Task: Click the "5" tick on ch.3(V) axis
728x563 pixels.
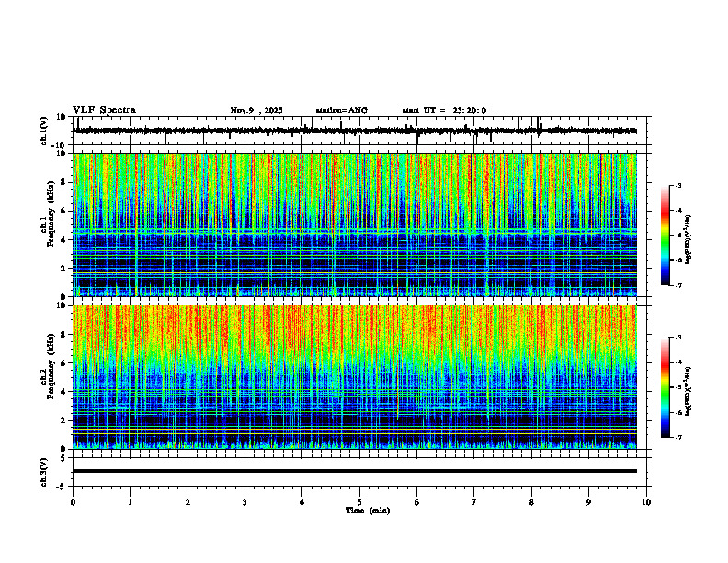Action: [x=63, y=458]
